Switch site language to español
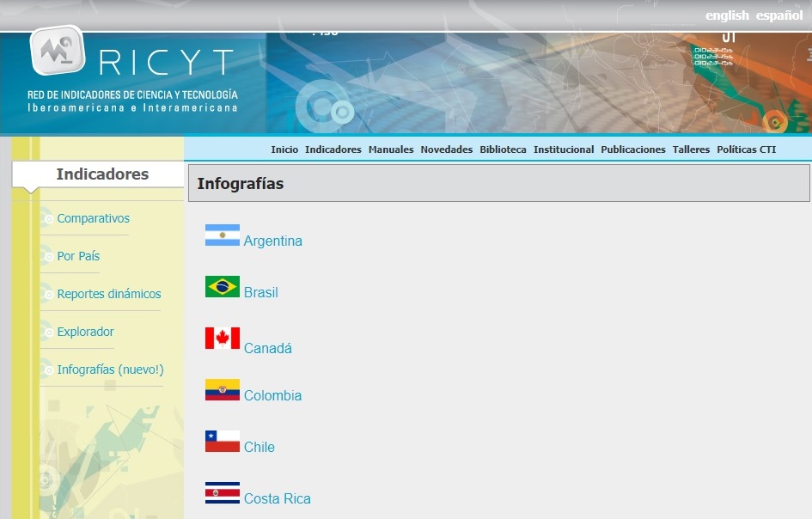The image size is (812, 519). [x=779, y=15]
